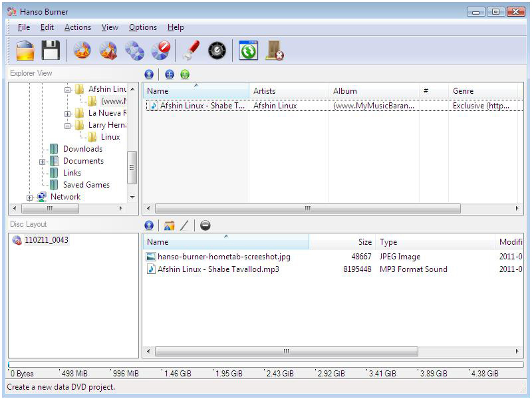Open the Actions menu

tap(78, 27)
